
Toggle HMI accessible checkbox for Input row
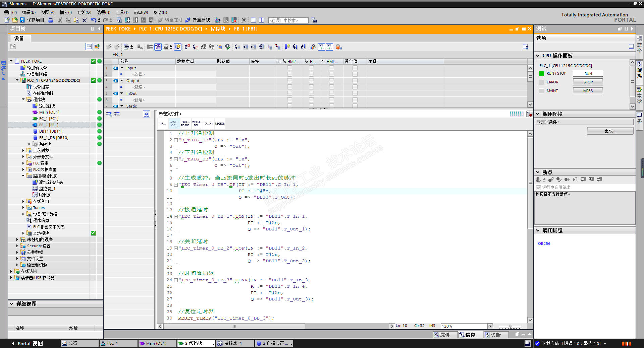(x=289, y=68)
